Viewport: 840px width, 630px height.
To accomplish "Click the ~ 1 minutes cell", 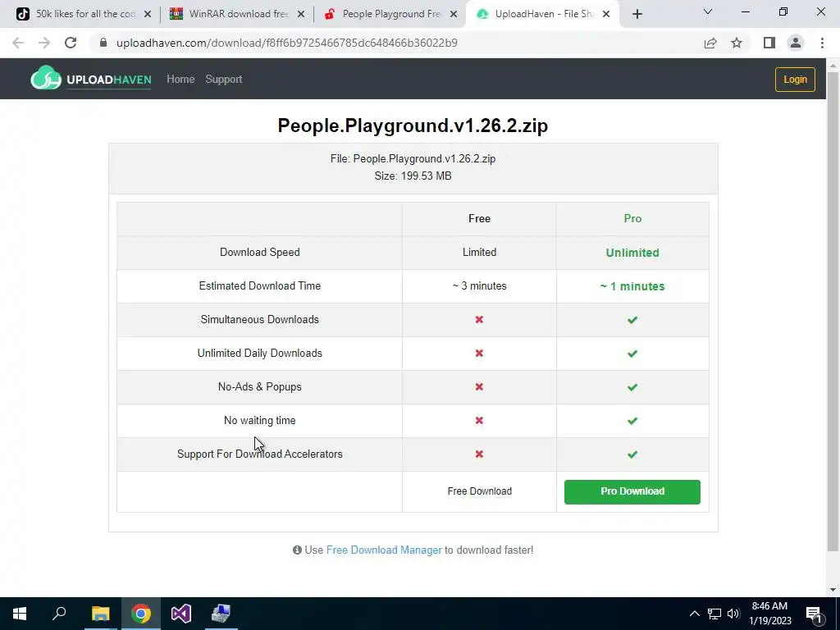I will click(632, 286).
